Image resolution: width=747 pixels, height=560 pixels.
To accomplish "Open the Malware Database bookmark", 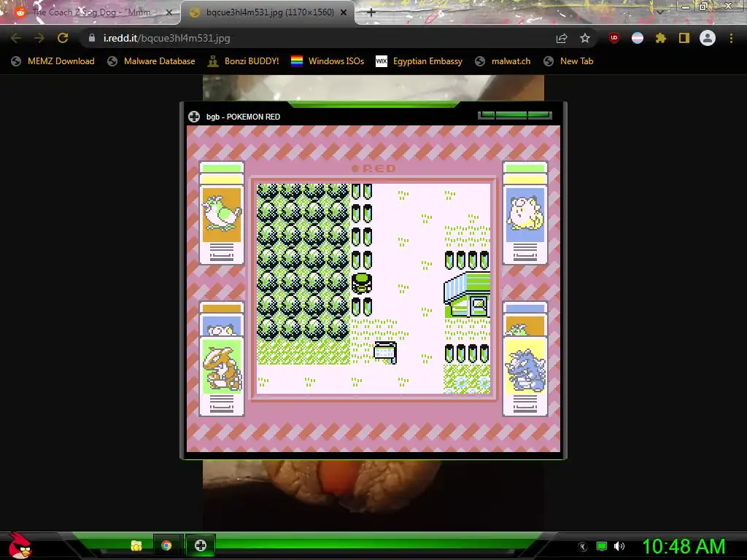I will [152, 61].
